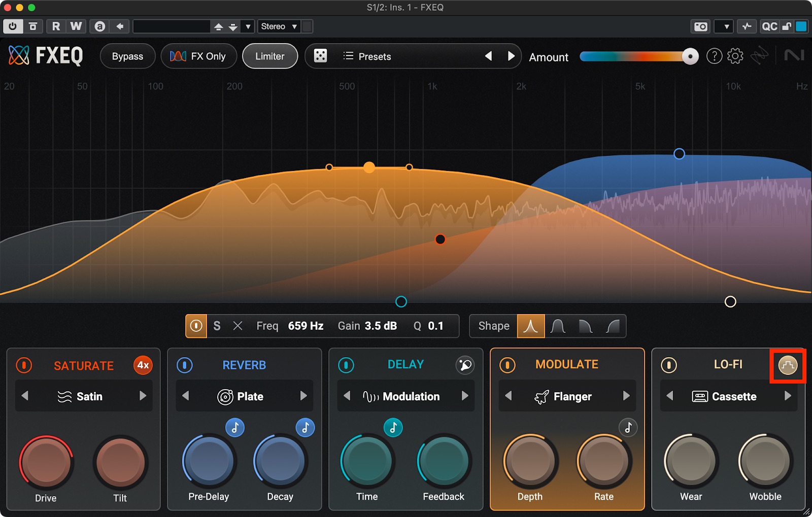The width and height of the screenshot is (812, 517).
Task: Go to the previous FXEQ preset
Action: pos(488,56)
